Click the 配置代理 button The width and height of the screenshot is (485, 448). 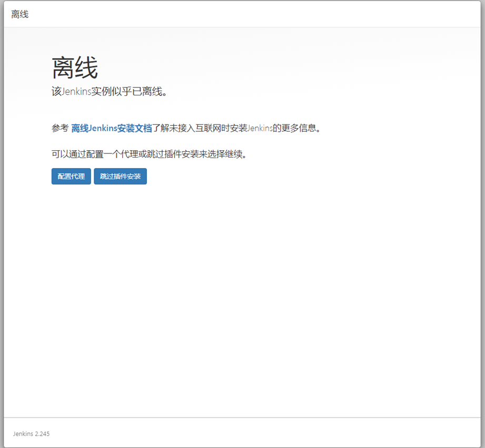tap(71, 176)
